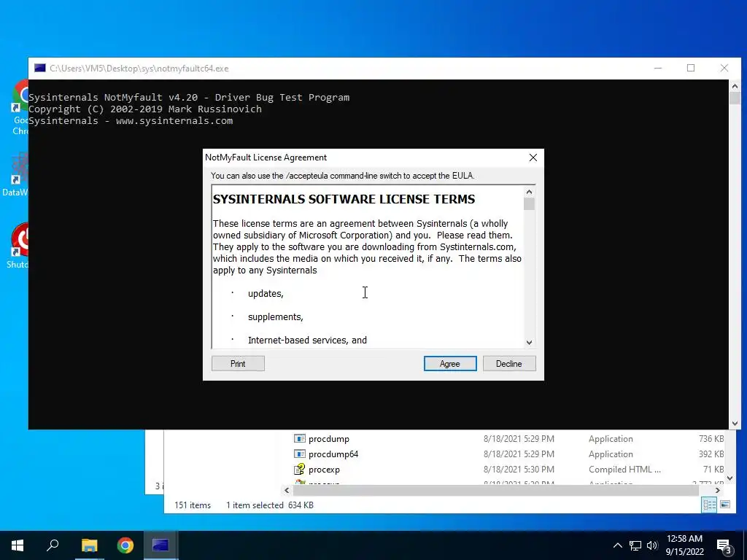Click Explorer horizontal scrollbar right arrow
The image size is (747, 560).
pos(718,490)
